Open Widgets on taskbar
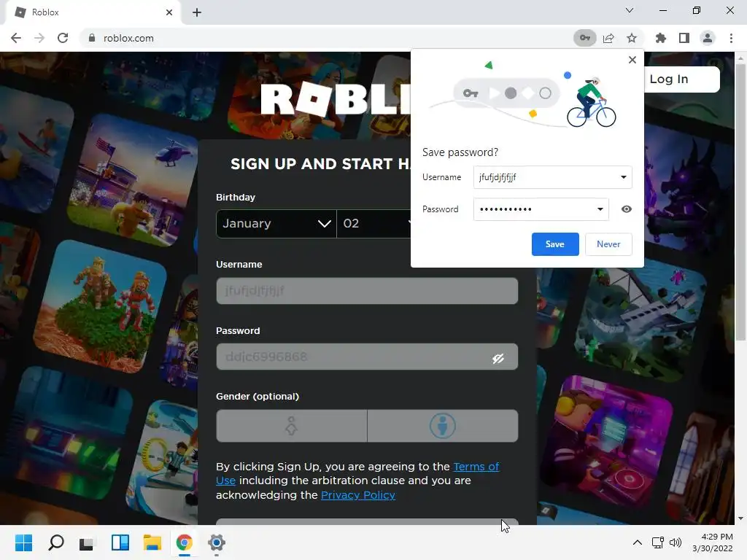This screenshot has height=560, width=747. (x=120, y=542)
